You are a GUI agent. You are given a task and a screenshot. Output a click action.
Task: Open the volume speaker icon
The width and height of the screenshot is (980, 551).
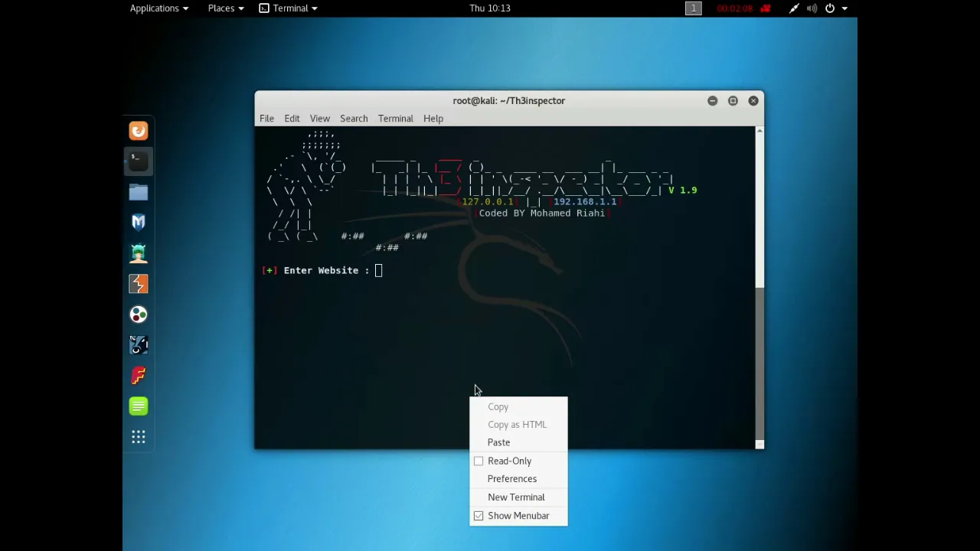click(x=812, y=8)
